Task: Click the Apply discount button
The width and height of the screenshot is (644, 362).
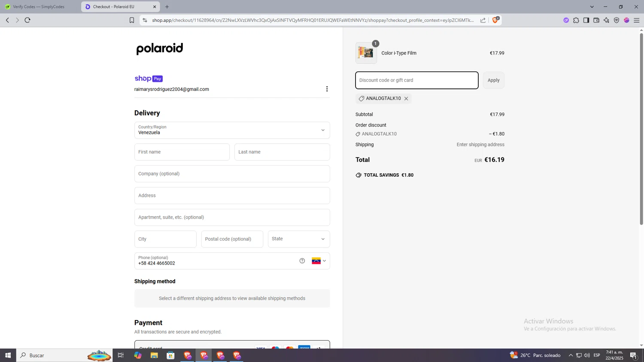Action: click(493, 80)
